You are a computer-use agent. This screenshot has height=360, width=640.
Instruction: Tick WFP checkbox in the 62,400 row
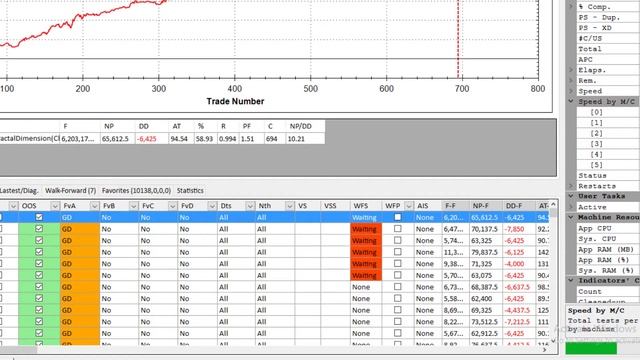click(398, 298)
